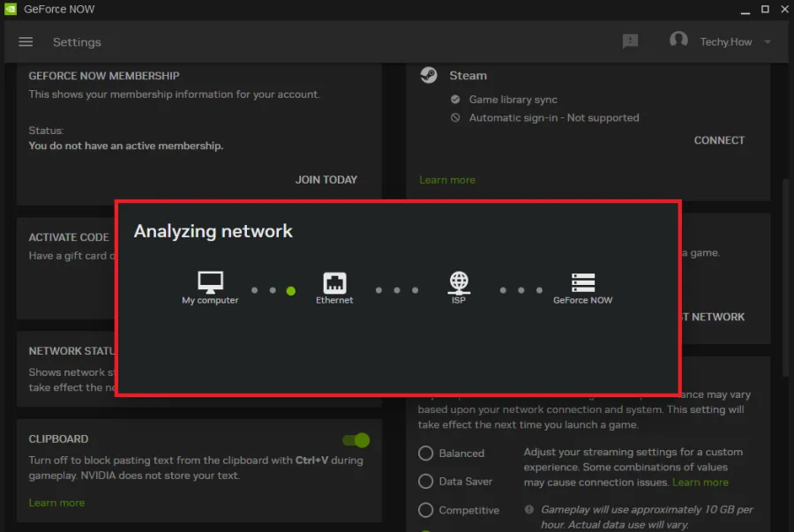Click the Automatic sign-in not supported icon

coord(455,117)
